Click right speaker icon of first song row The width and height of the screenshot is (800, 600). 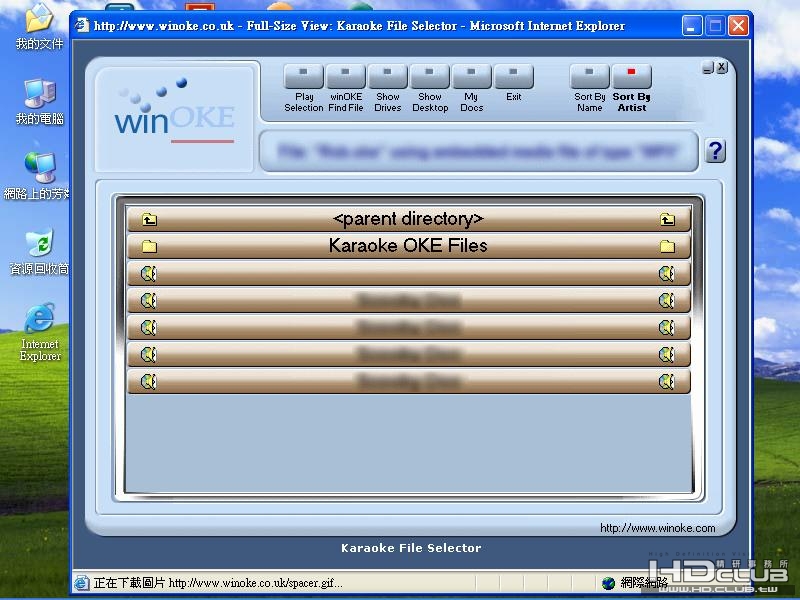coord(667,273)
